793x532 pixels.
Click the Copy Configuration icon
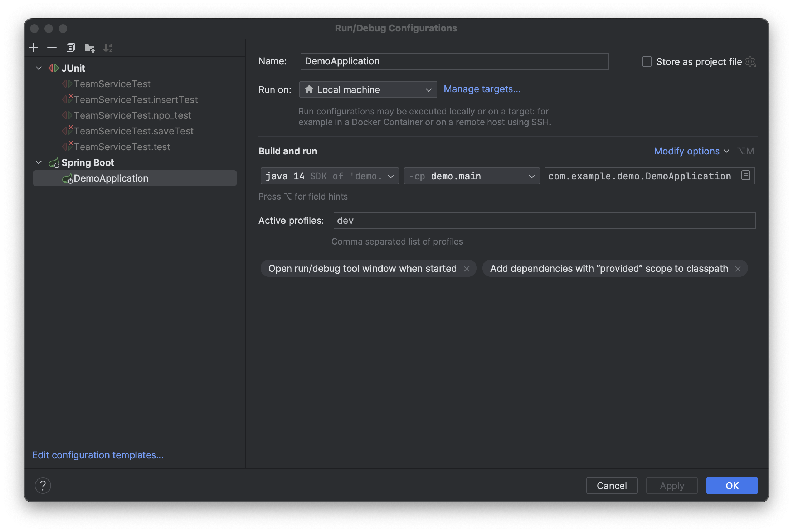click(x=70, y=48)
